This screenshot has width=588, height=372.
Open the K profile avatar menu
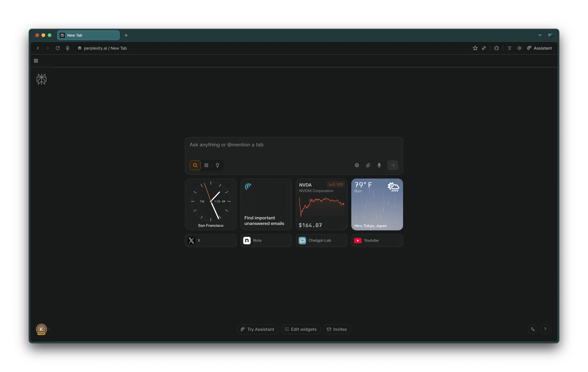pyautogui.click(x=41, y=329)
